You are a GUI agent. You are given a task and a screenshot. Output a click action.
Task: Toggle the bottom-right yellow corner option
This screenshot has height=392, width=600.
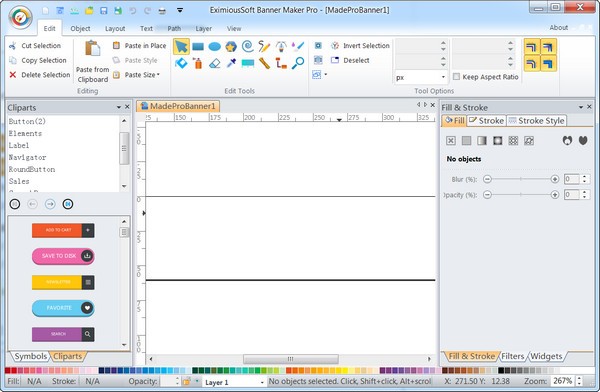coord(548,63)
